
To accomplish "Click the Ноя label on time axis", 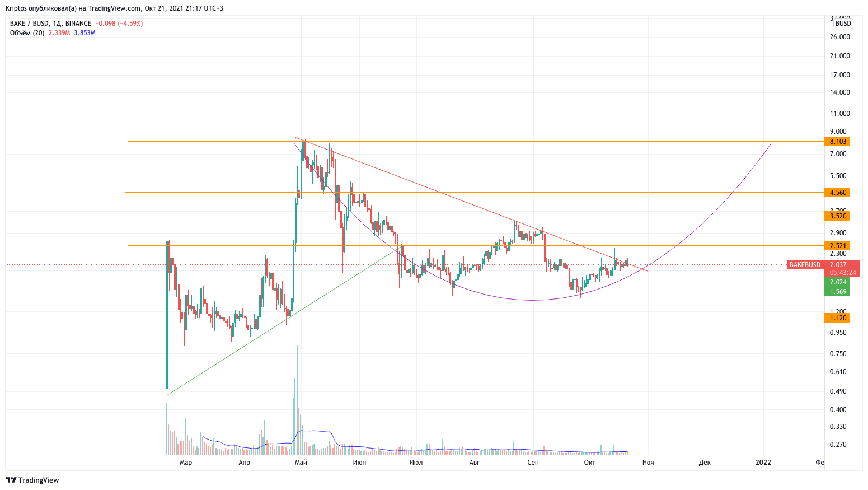I will tap(648, 463).
